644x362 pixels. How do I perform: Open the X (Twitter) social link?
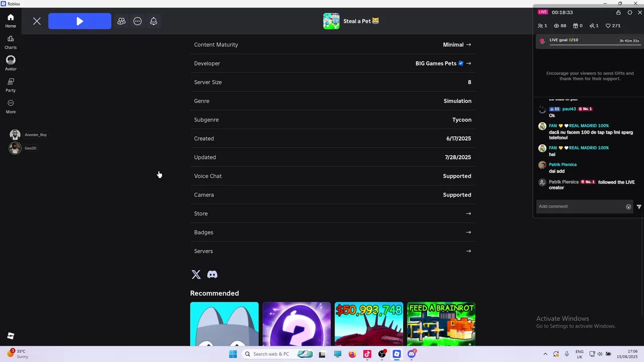[x=196, y=275]
